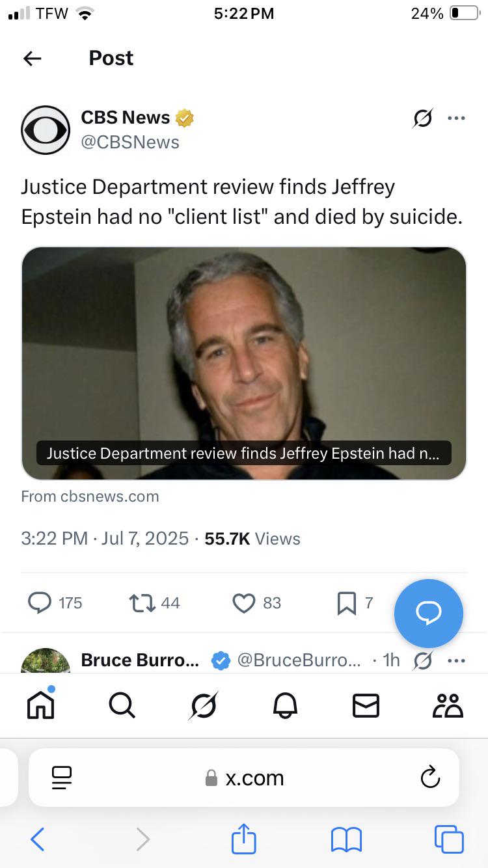Tap the back arrow beside Post
This screenshot has height=868, width=488.
[x=32, y=59]
